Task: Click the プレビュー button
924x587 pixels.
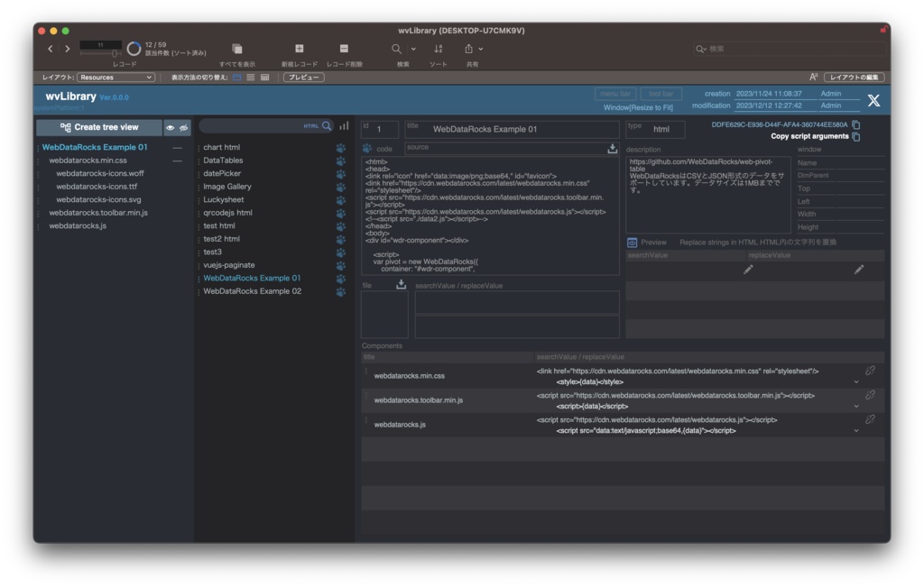Action: [x=303, y=78]
